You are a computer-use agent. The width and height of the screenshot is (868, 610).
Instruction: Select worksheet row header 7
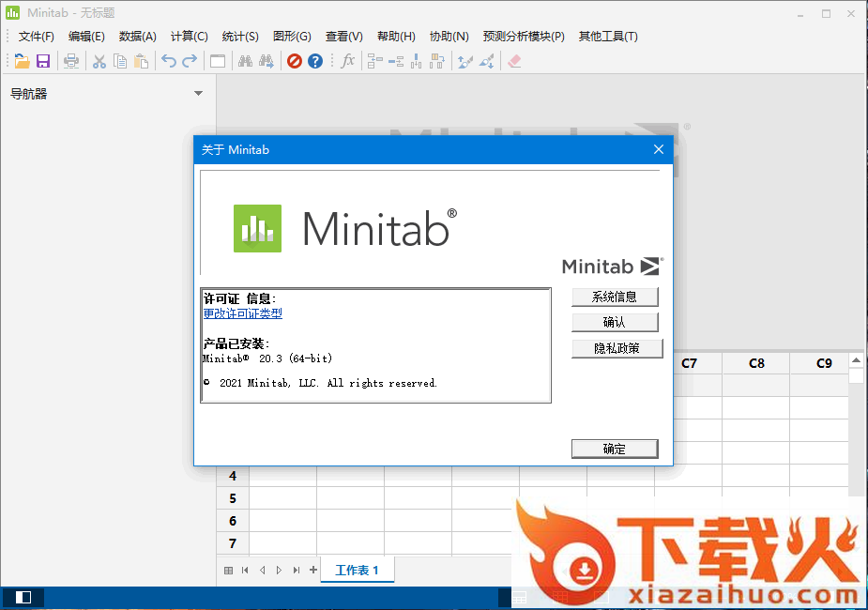[233, 543]
